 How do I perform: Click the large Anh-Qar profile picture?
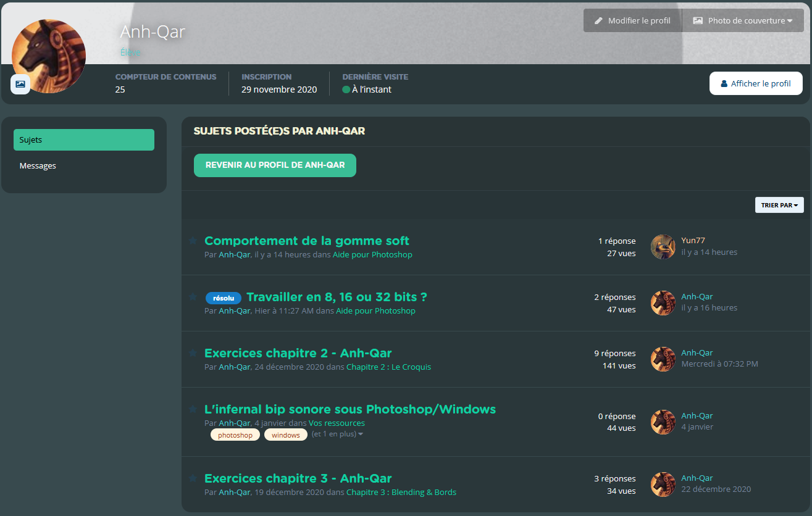click(49, 56)
